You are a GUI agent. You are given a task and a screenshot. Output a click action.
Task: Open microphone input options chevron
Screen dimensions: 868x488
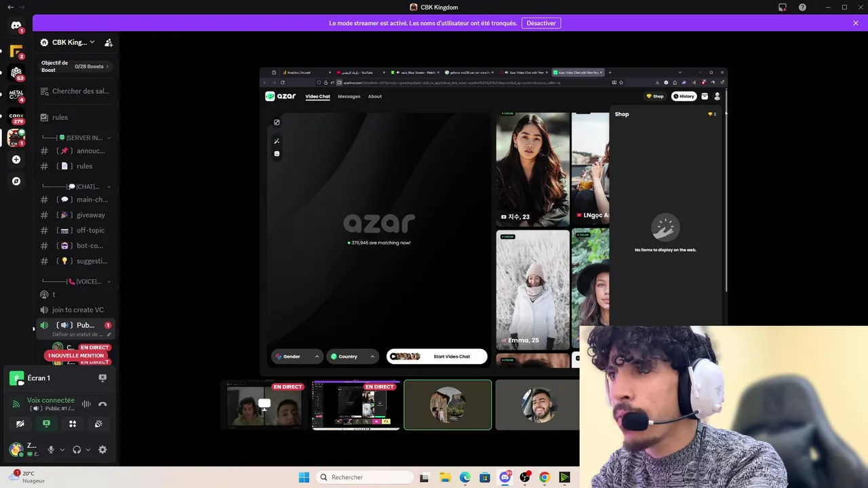tap(62, 449)
